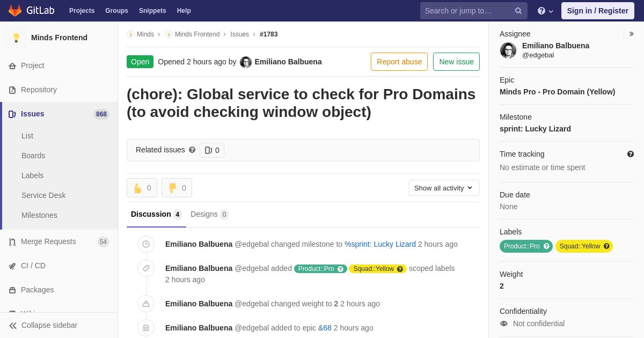Focus the Search or jump to field

[x=474, y=11]
